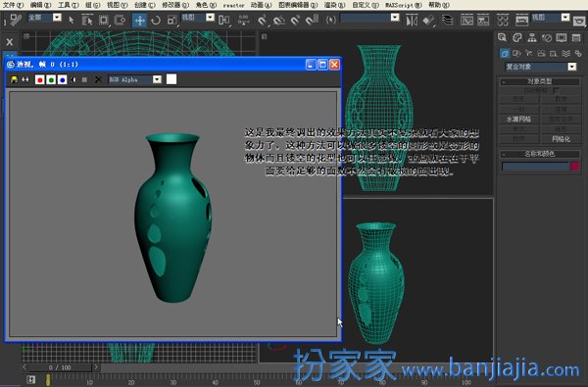Open the 修改器 menu
Viewport: 588px width, 387px height.
pos(175,5)
